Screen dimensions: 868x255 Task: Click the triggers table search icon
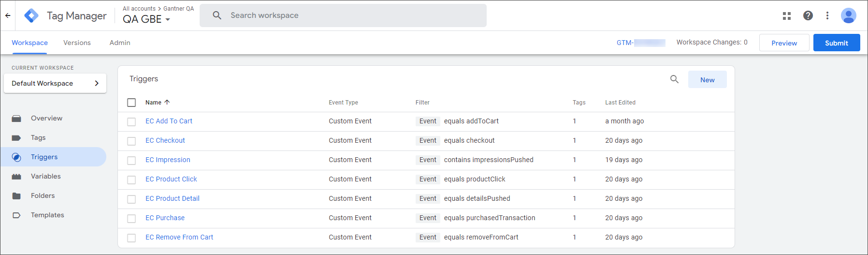coord(674,79)
